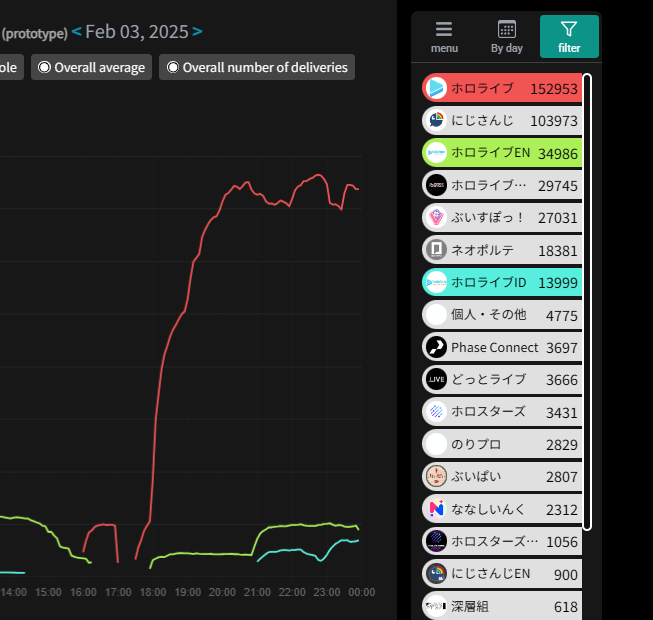The height and width of the screenshot is (620, 653).
Task: Select Overall average radio option
Action: coord(91,67)
